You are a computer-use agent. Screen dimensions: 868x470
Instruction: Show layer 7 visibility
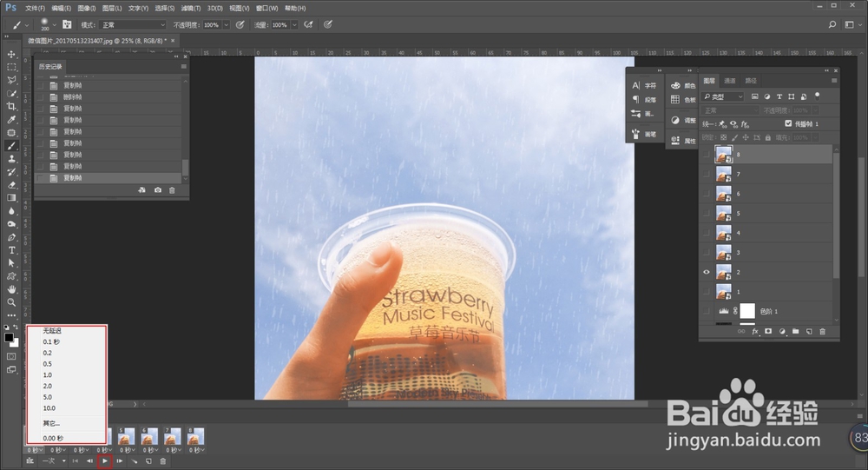(x=707, y=174)
